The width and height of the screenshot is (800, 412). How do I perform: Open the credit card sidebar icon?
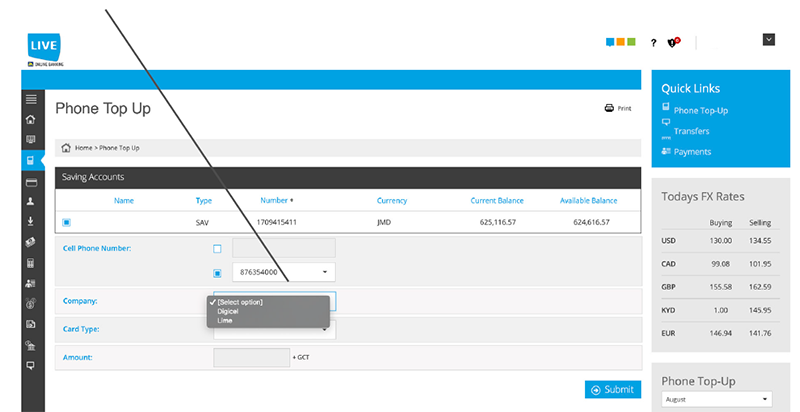31,182
